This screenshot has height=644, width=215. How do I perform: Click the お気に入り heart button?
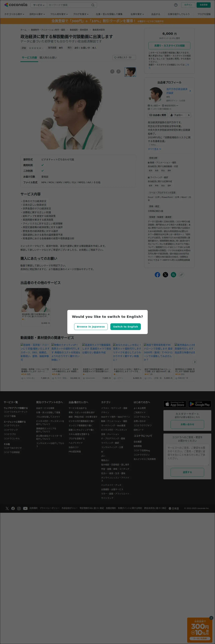[124, 58]
